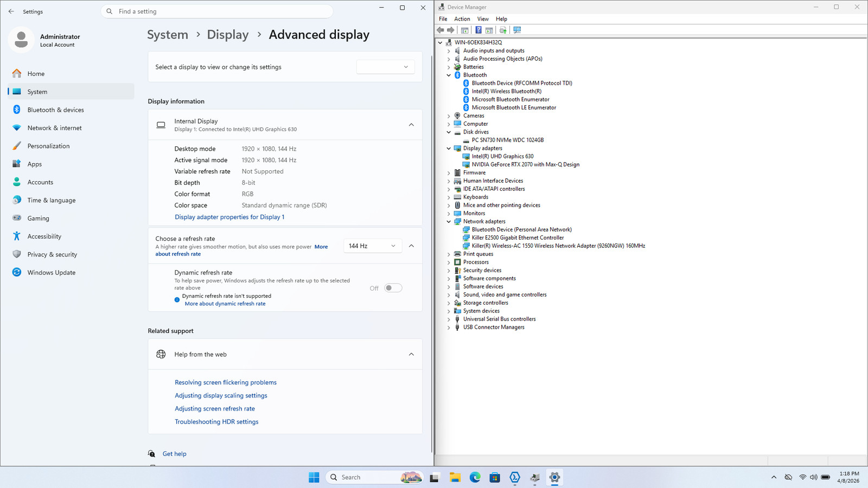The width and height of the screenshot is (868, 488).
Task: Click the Forward arrow in Device Manager toolbar
Action: click(450, 30)
